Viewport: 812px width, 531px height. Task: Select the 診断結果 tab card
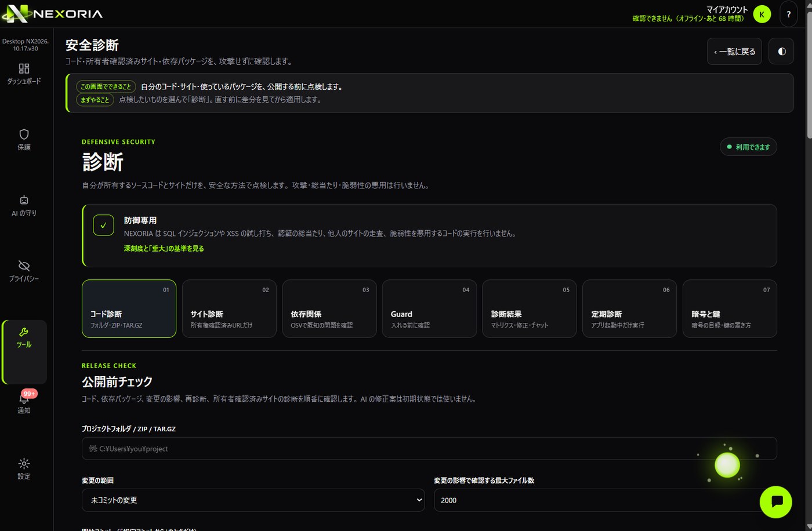[x=530, y=308]
